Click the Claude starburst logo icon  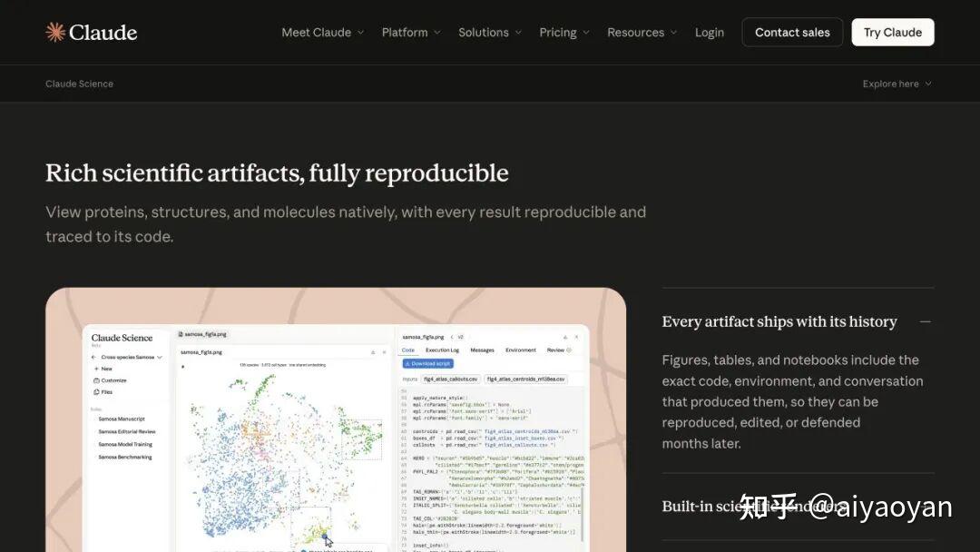(x=55, y=32)
